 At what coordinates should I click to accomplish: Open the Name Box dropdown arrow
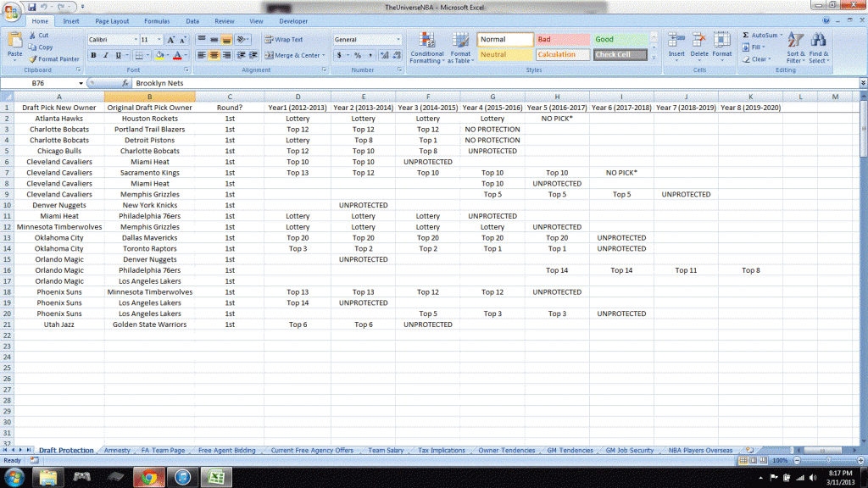81,84
